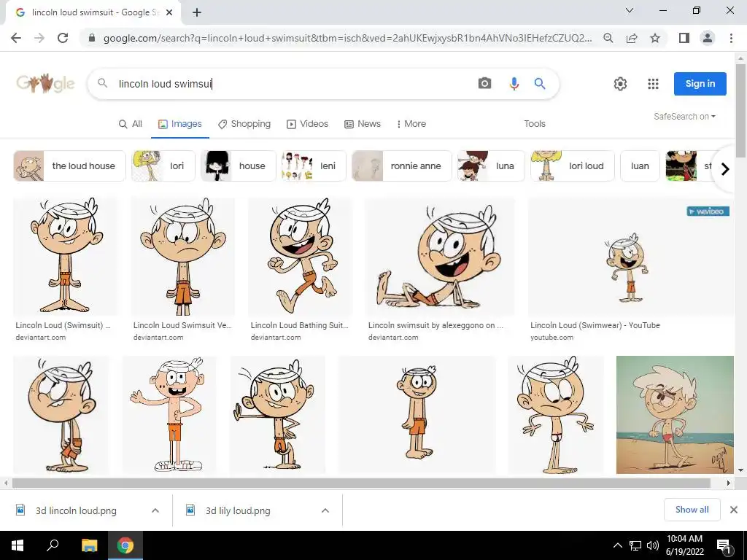
Task: Open Google quick settings gear
Action: point(620,84)
